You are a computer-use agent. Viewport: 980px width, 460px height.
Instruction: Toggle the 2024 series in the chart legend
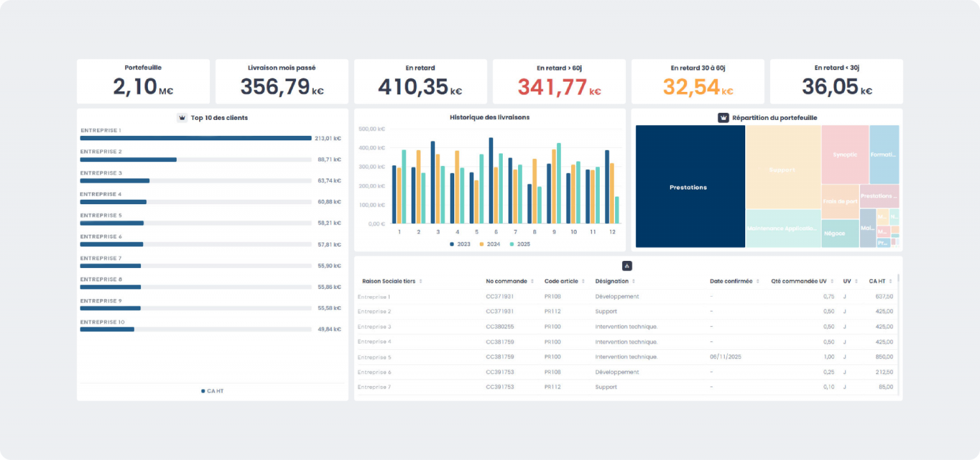490,244
